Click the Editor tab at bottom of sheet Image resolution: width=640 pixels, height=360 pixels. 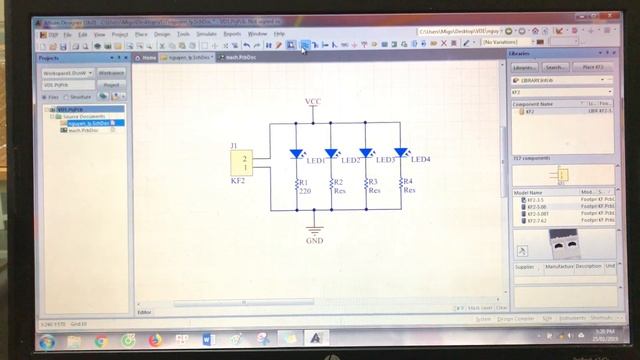tap(144, 312)
